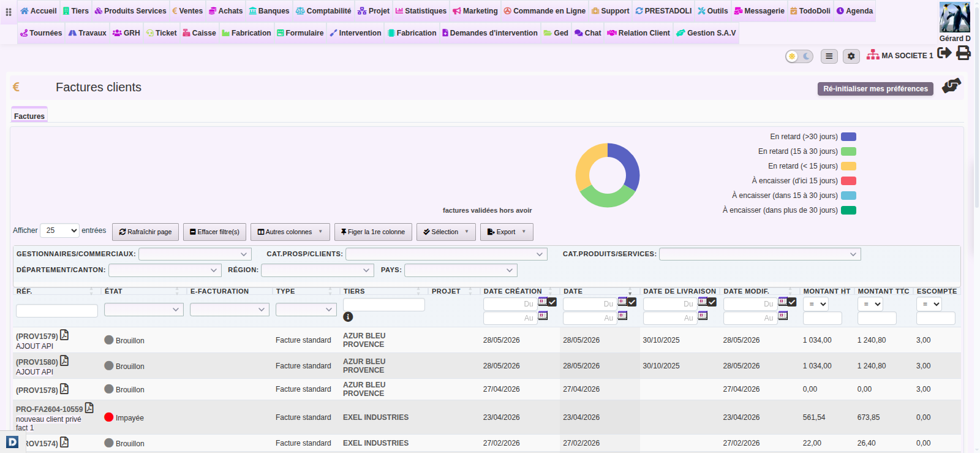Open the Caisse menu
Image resolution: width=980 pixels, height=453 pixels.
[x=199, y=33]
